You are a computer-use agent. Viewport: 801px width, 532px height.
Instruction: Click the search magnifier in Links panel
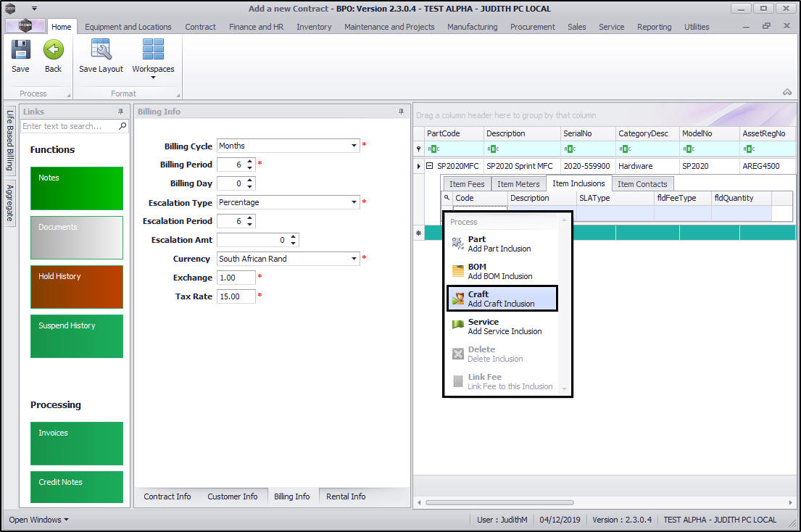coord(122,126)
